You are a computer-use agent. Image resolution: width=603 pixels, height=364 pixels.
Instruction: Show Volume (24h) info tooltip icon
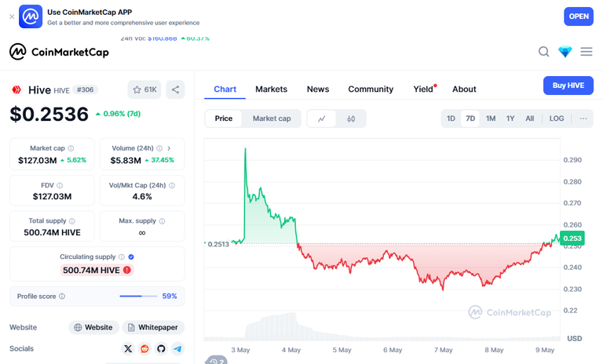pyautogui.click(x=159, y=148)
